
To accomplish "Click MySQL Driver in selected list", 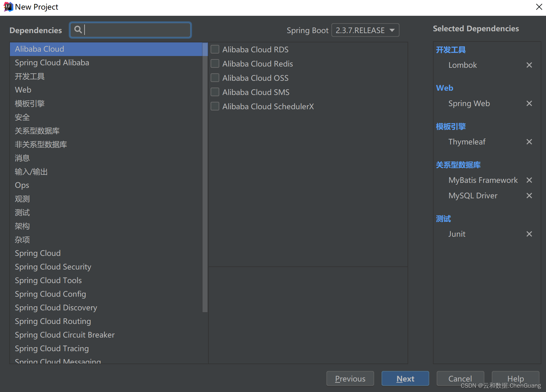I will [x=473, y=196].
